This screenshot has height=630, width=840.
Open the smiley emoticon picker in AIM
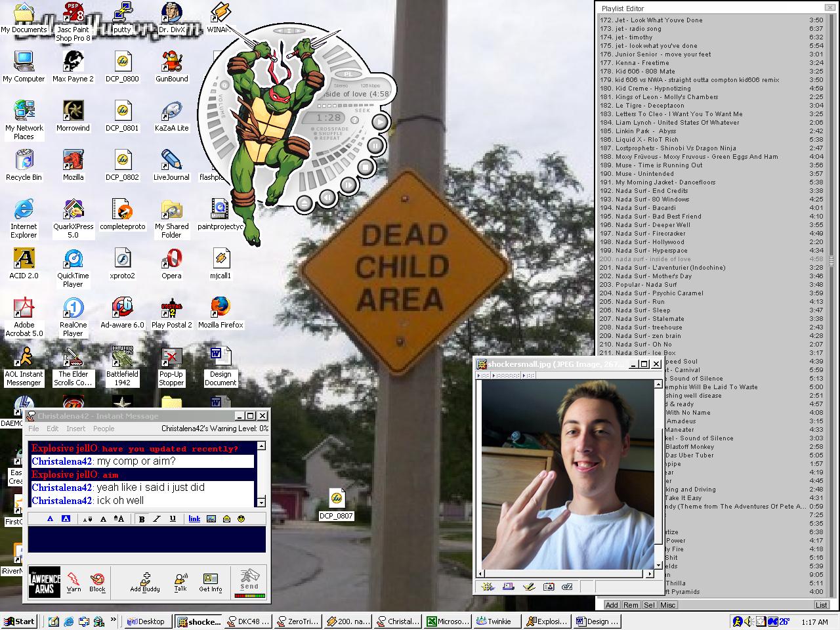click(241, 518)
